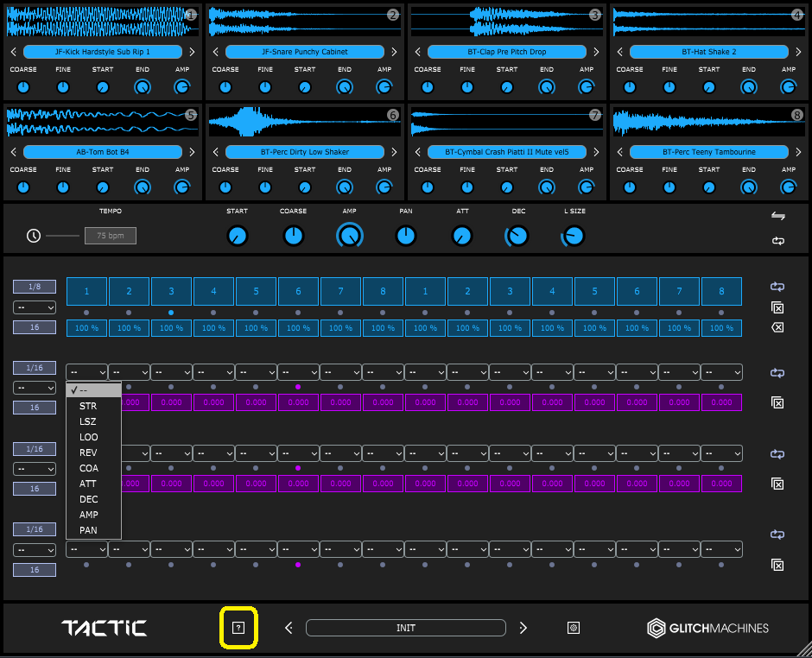Load previous sample before BT-Perc Dirty Low Shaker
This screenshot has height=658, width=812.
pyautogui.click(x=216, y=152)
